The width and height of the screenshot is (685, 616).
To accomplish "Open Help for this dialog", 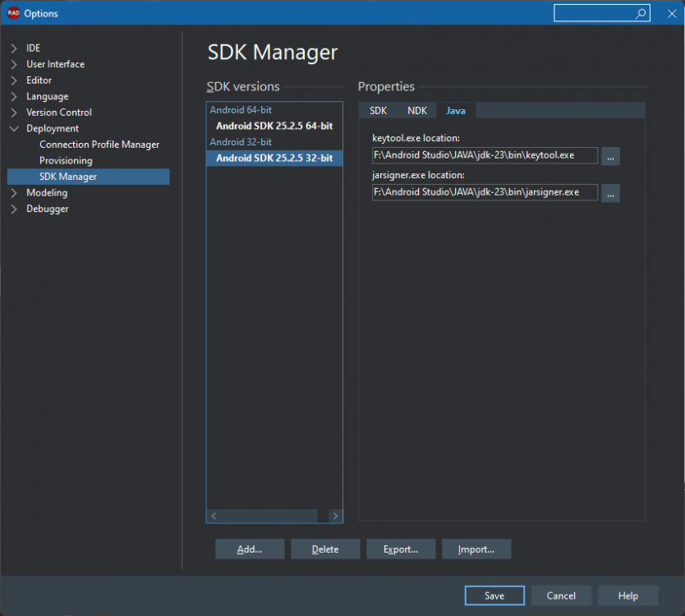I will pos(628,595).
